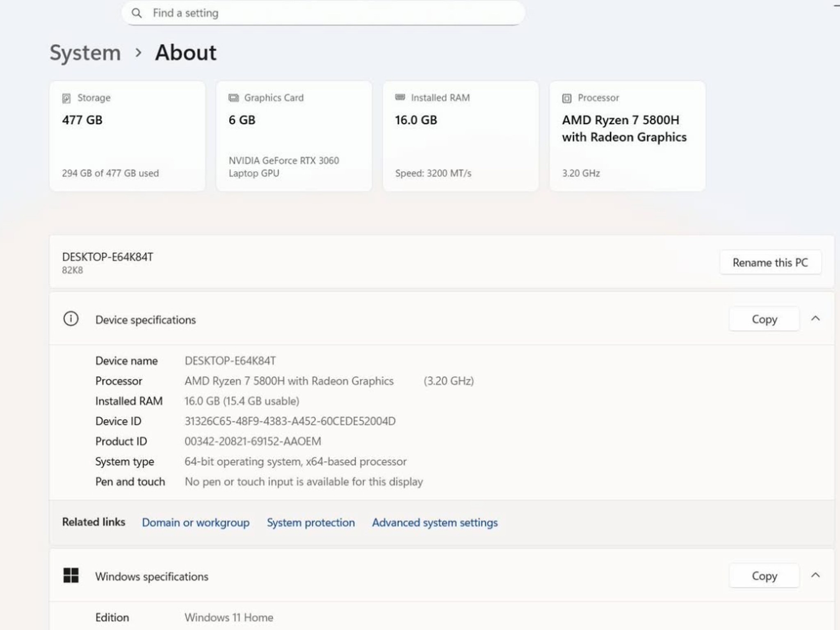The width and height of the screenshot is (840, 630).
Task: Click the Processor chip icon
Action: (566, 98)
